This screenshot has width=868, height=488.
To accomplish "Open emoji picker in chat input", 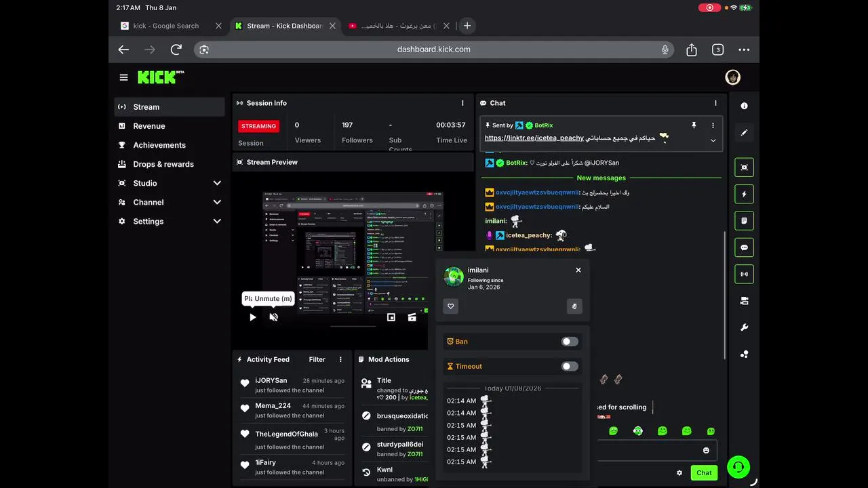I will click(x=706, y=450).
